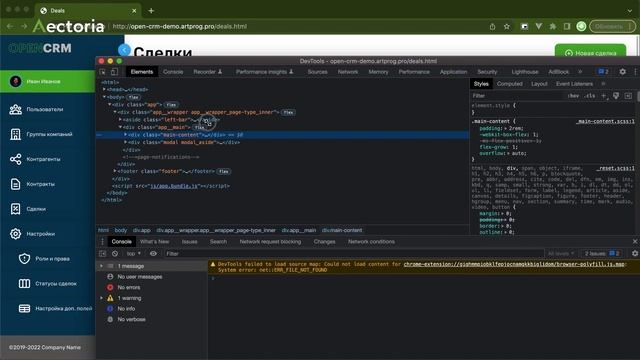Open Roles and rights shield icon
The image size is (640, 360).
click(24, 259)
